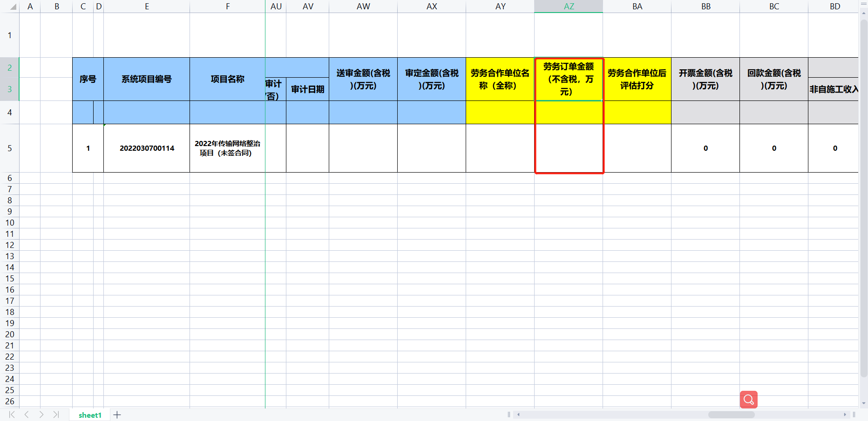The image size is (868, 421).
Task: Select the 开票金额(含税)(万元) header cell
Action: [705, 79]
